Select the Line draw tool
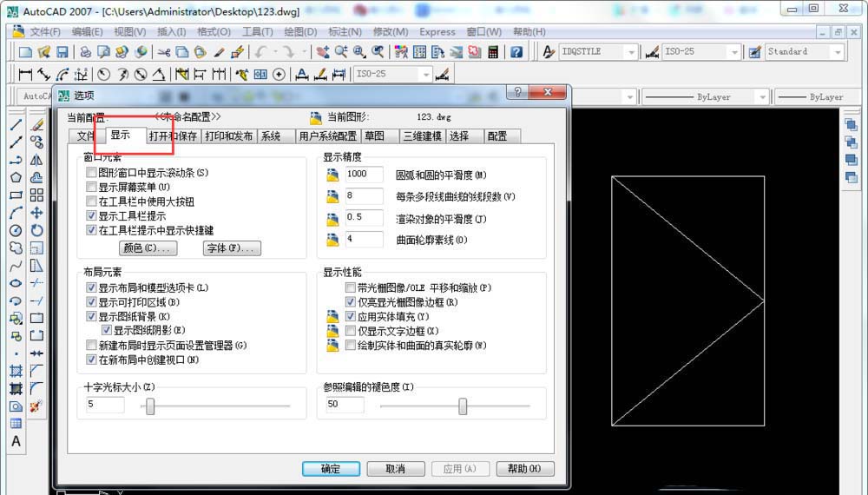The width and height of the screenshot is (868, 495). (16, 124)
